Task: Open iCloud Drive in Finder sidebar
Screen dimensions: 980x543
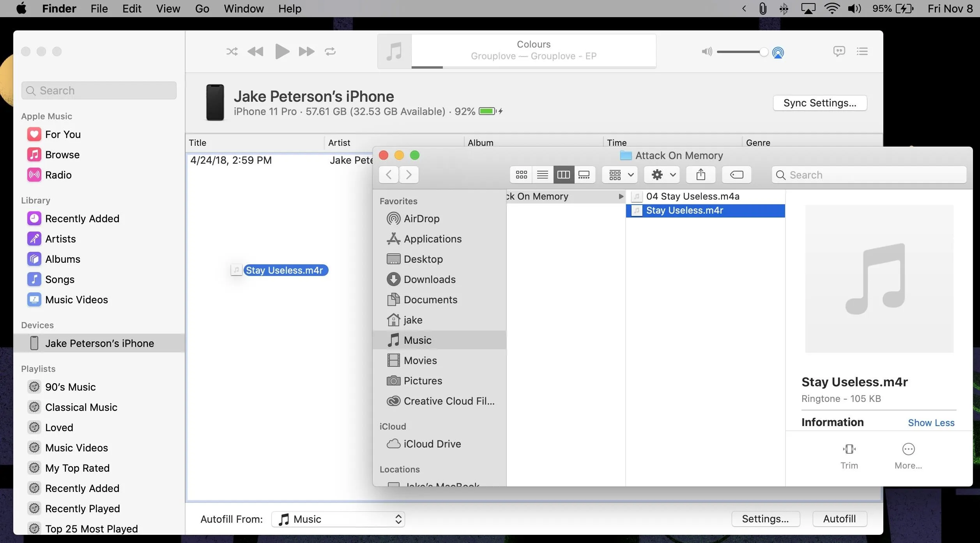Action: 424,444
